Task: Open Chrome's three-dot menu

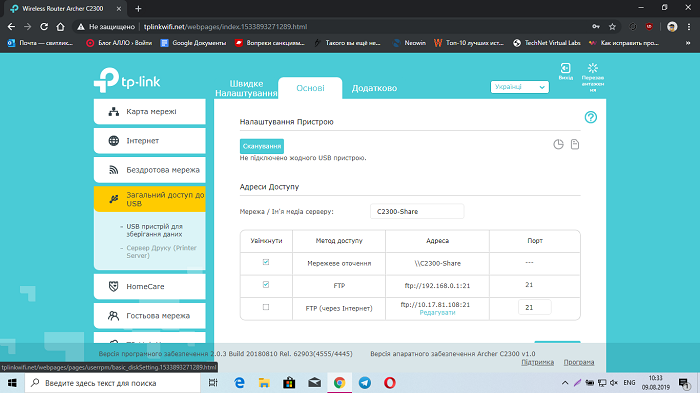Action: click(x=689, y=27)
